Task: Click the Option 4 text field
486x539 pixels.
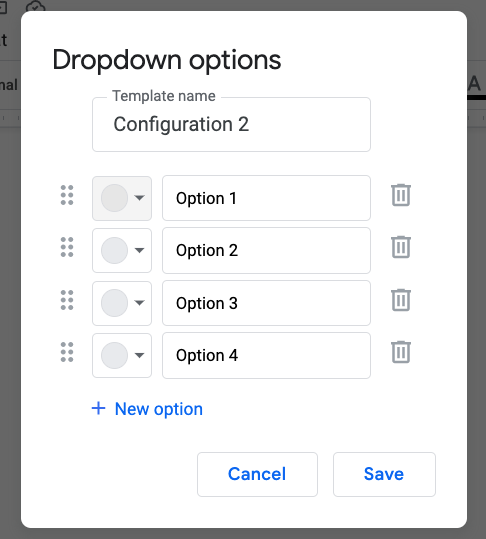Action: 266,355
